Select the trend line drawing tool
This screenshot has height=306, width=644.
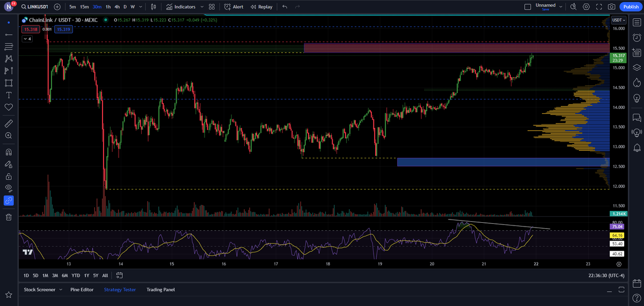coord(9,34)
